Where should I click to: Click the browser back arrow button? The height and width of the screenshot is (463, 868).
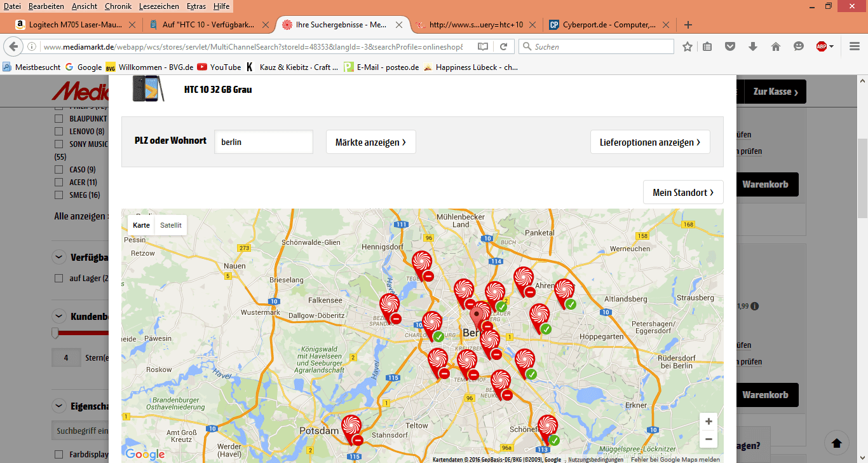click(x=14, y=46)
